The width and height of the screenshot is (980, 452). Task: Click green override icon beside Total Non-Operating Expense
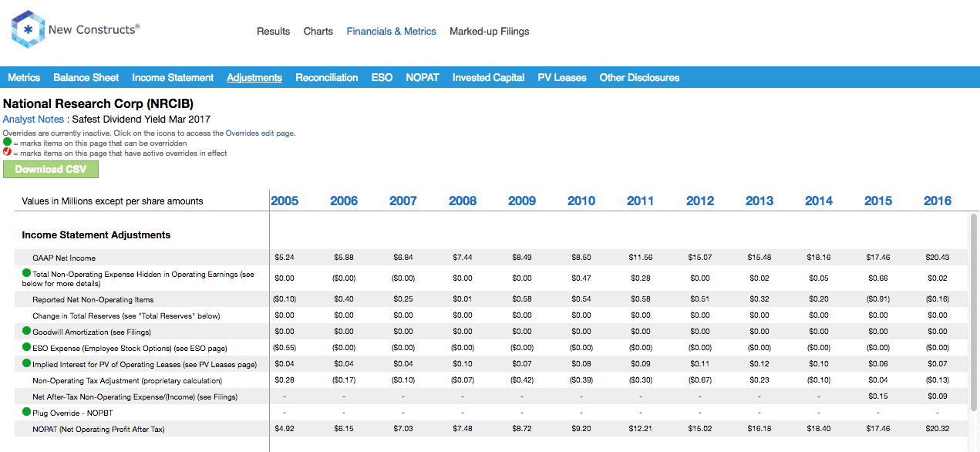(27, 273)
